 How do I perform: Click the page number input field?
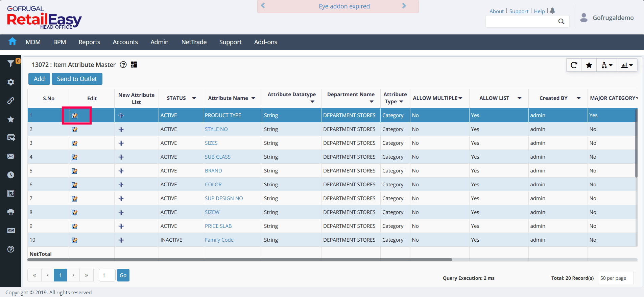pyautogui.click(x=107, y=275)
